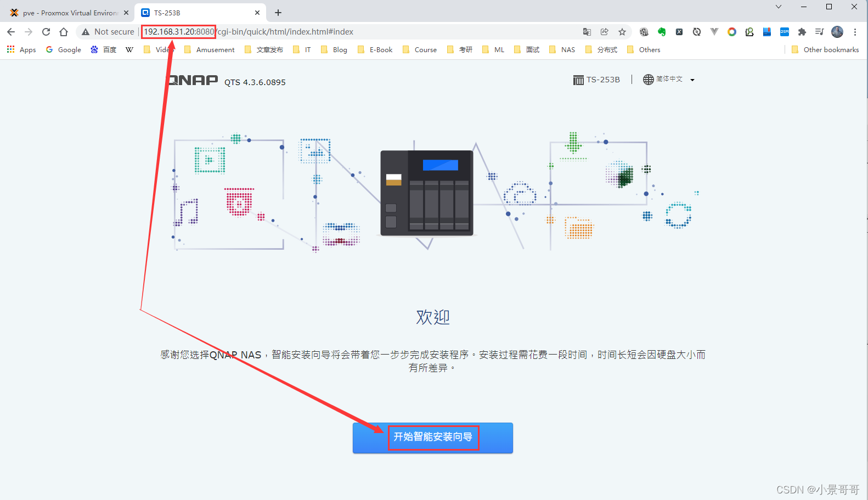Go back to the previous page
The width and height of the screenshot is (868, 500).
11,32
